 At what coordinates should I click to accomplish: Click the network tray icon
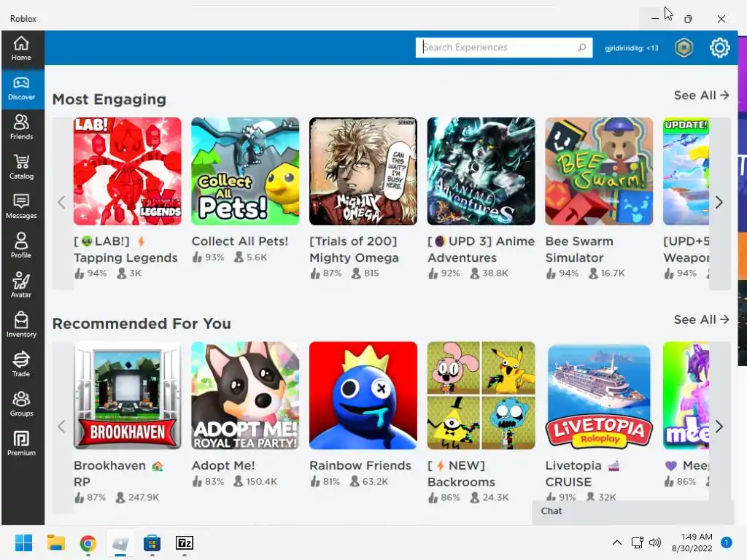pyautogui.click(x=637, y=542)
